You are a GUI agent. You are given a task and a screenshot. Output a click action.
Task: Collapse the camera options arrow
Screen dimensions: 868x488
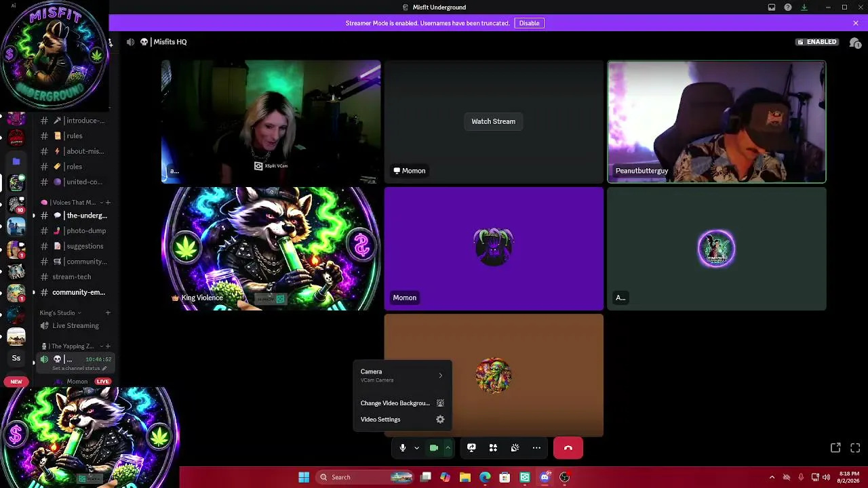click(x=448, y=448)
